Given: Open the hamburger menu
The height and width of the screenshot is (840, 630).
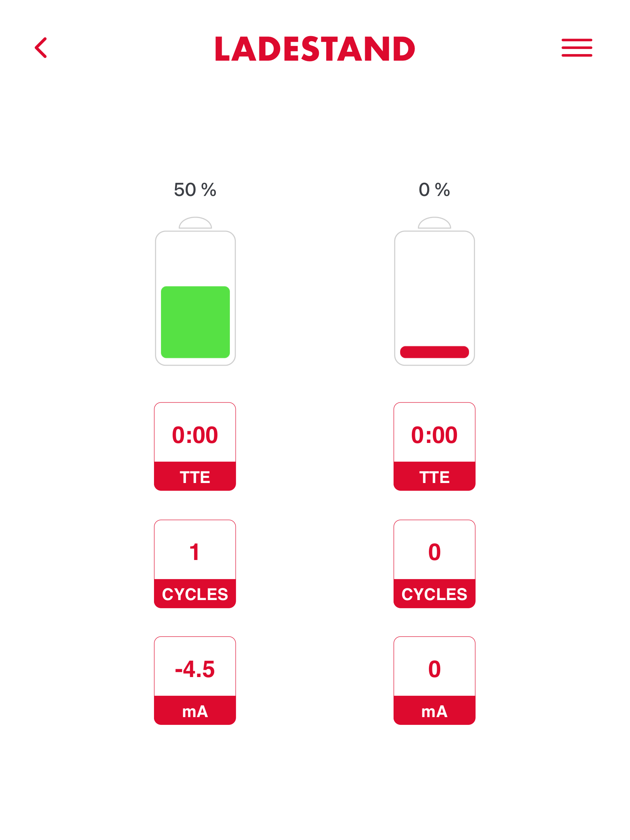Looking at the screenshot, I should click(576, 48).
